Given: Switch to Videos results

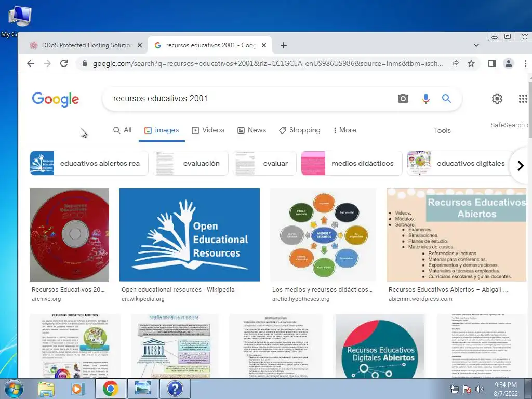Looking at the screenshot, I should pyautogui.click(x=208, y=130).
